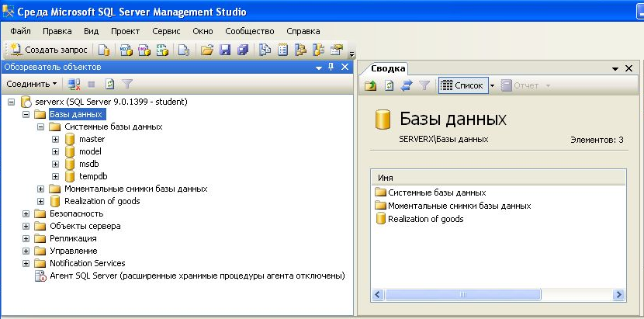Viewport: 644px width, 319px height.
Task: Expand the msdb database node
Action: pos(55,164)
